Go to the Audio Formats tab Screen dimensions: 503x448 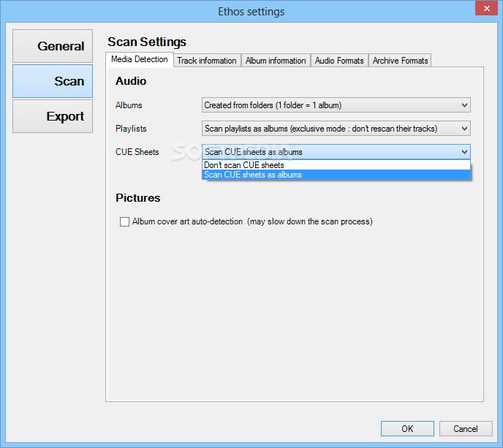click(x=339, y=61)
